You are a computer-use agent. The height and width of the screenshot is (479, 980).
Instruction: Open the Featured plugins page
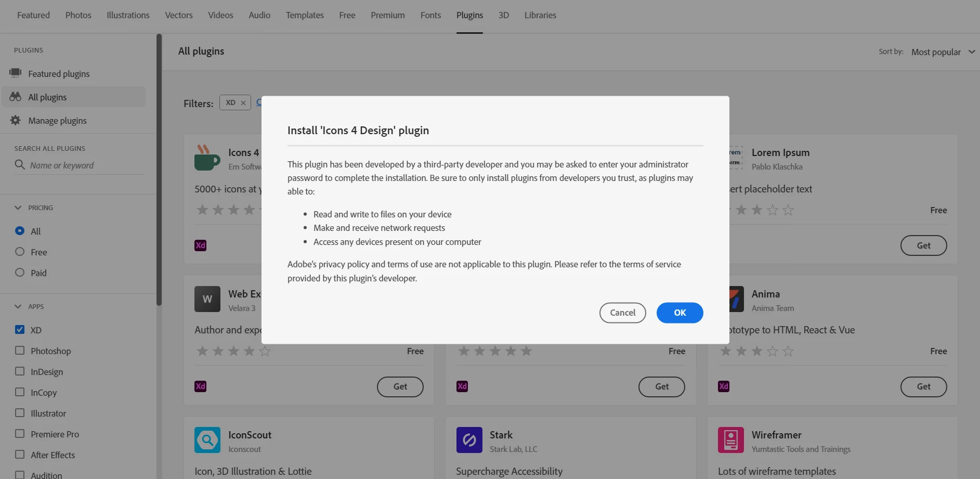59,74
